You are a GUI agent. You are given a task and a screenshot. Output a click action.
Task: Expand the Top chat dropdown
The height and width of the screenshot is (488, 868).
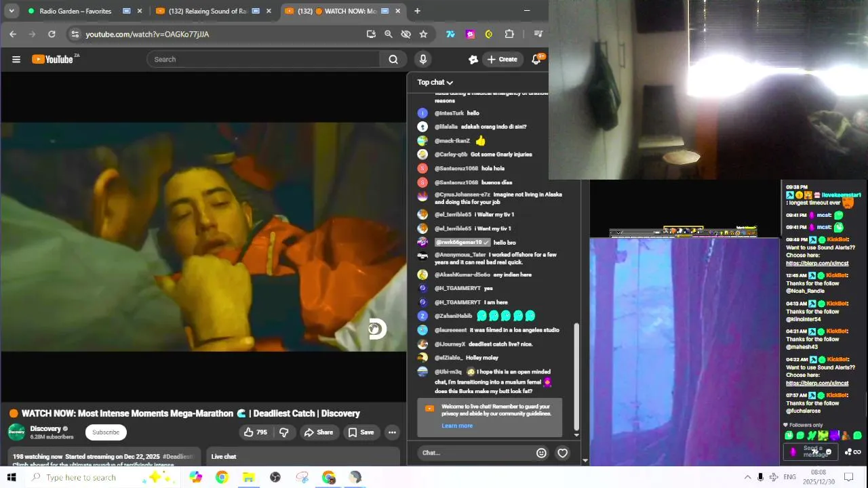[435, 82]
